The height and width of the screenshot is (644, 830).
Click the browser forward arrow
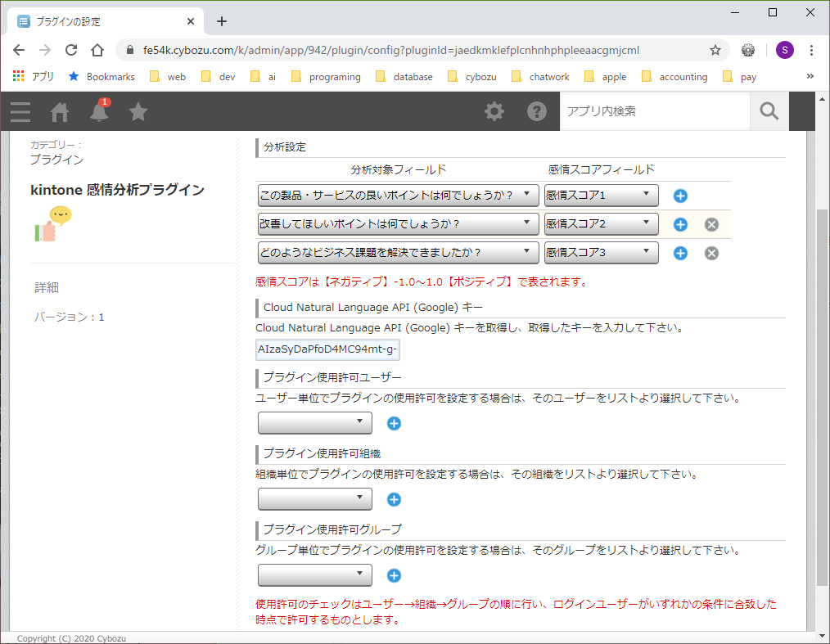pos(45,50)
